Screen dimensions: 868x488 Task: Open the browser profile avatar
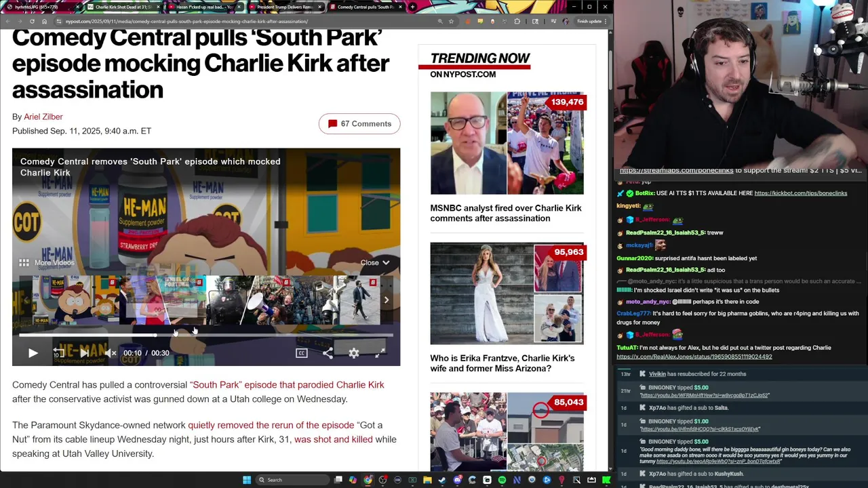click(x=566, y=21)
